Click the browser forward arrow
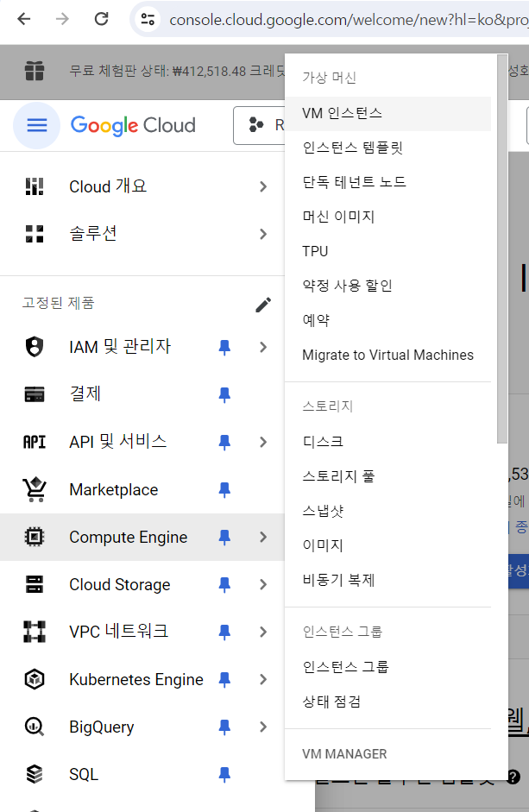Screen dimensions: 529x812 tap(62, 19)
